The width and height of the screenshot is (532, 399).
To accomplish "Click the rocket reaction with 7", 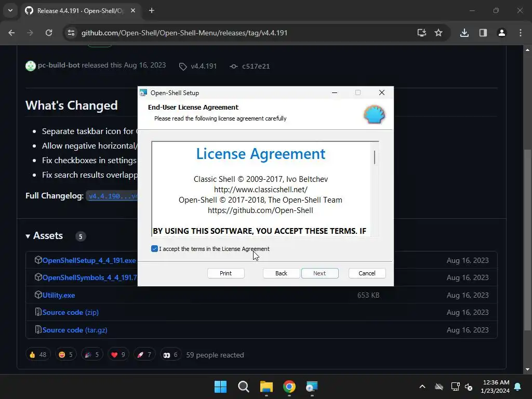I will (x=144, y=355).
